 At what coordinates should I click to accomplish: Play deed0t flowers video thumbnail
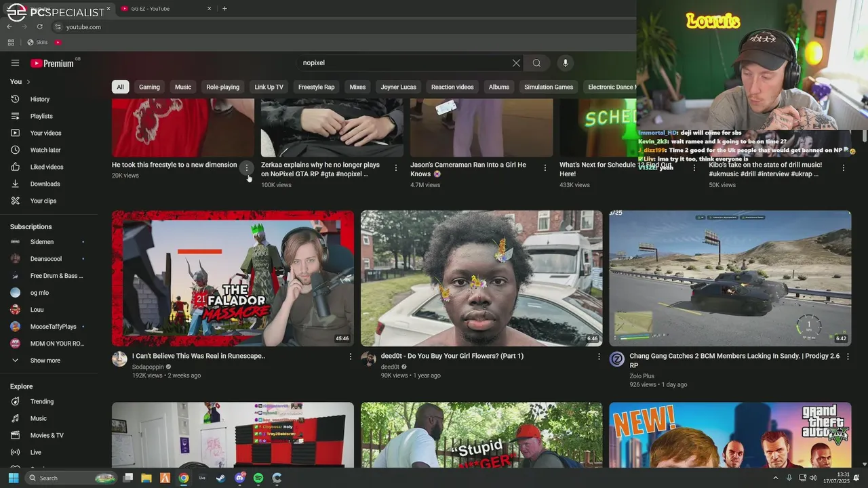(481, 279)
